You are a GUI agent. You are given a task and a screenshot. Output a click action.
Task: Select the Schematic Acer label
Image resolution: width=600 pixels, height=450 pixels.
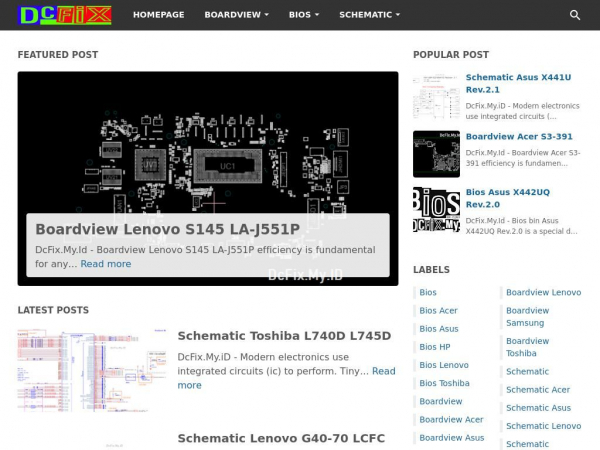(x=538, y=390)
